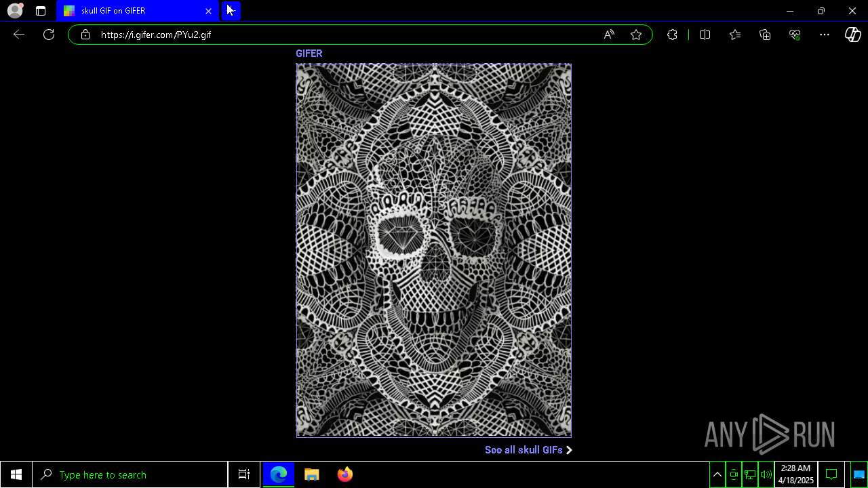
Task: View site information via lock icon
Action: tap(85, 35)
